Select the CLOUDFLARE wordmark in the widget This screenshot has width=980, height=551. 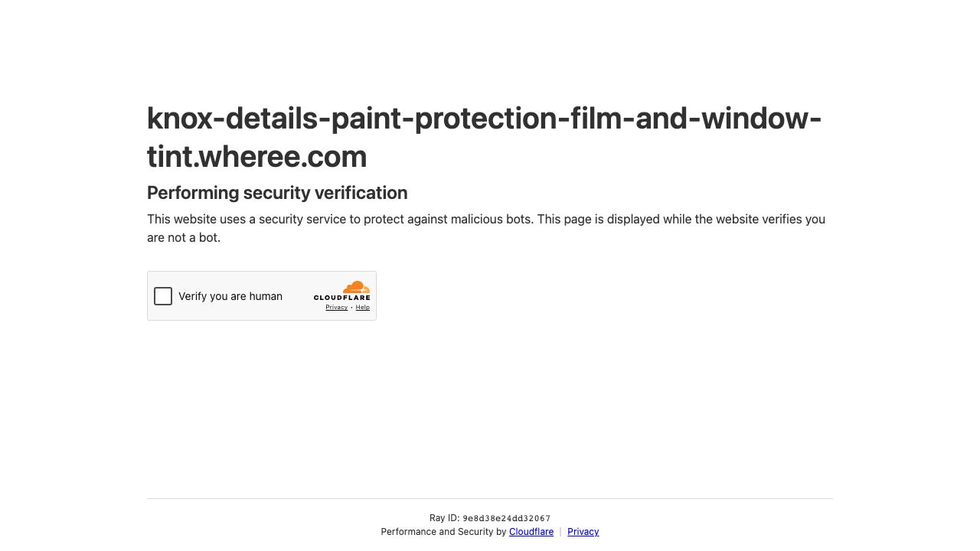tap(341, 298)
